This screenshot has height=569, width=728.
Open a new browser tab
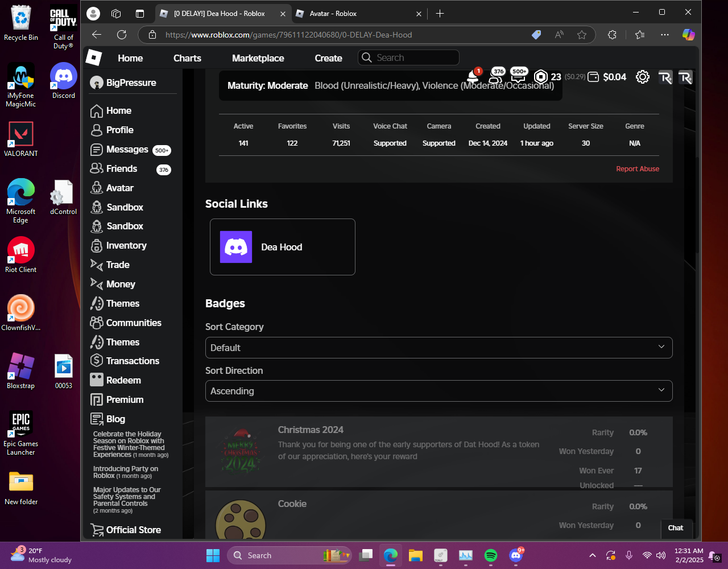point(440,14)
